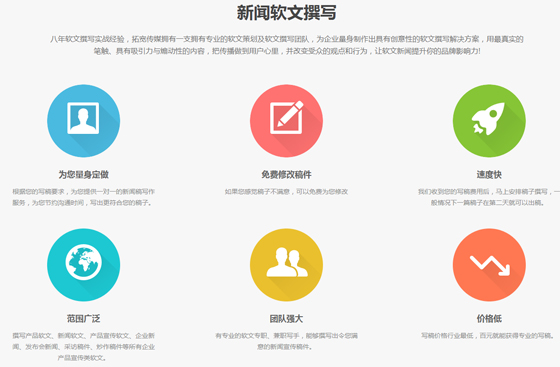Click the 新闻软文撰写 page title
The width and height of the screenshot is (560, 367).
(286, 12)
